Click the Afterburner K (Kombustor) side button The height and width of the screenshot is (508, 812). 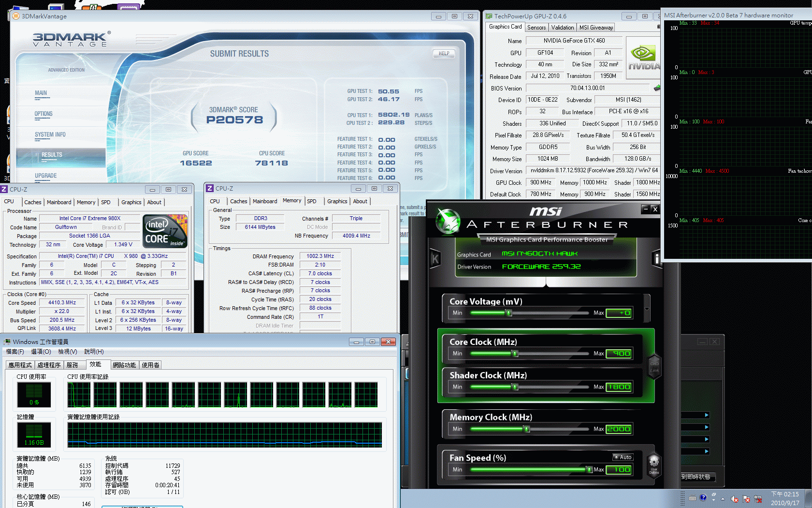click(x=435, y=259)
